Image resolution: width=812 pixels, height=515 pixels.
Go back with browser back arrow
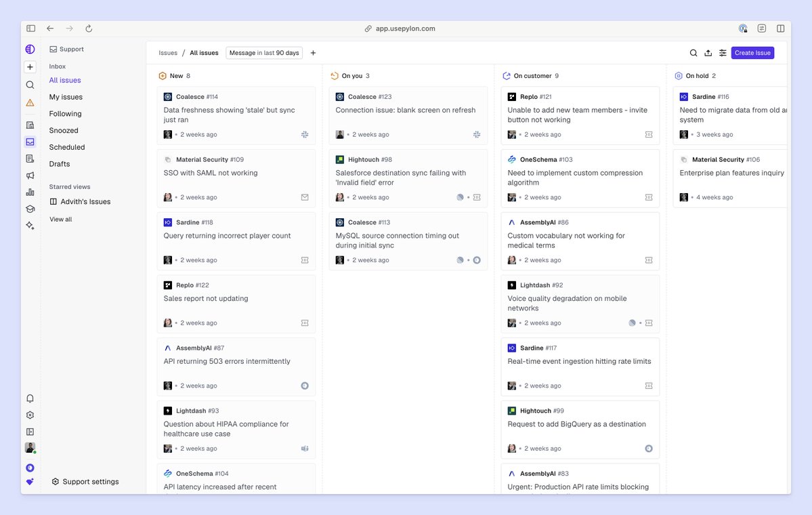[50, 28]
